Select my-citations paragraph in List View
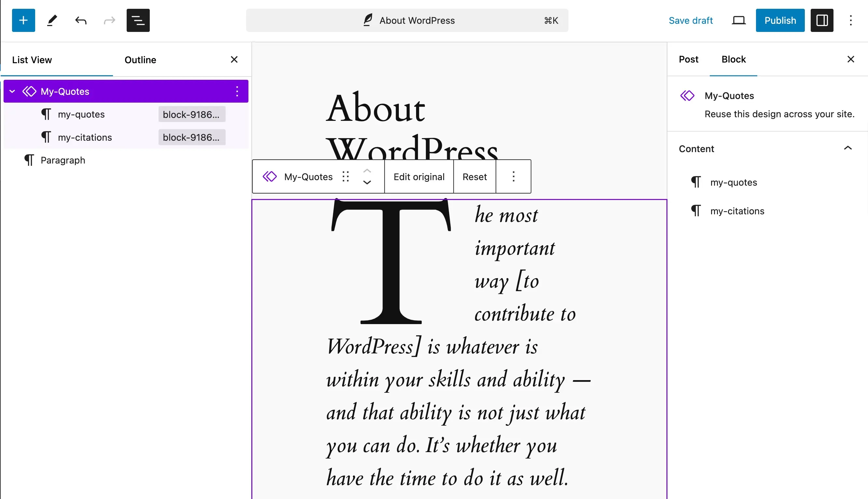Screen dimensions: 868x499 coord(85,137)
